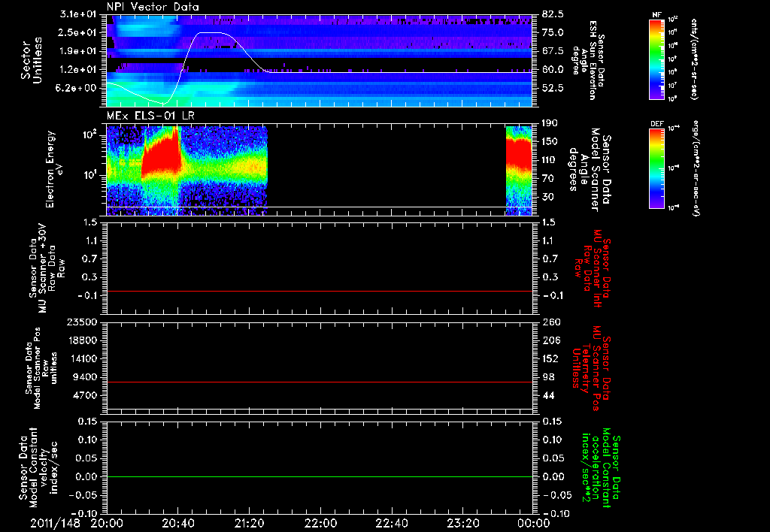Click the 190 scanner angle tick label

[x=550, y=122]
